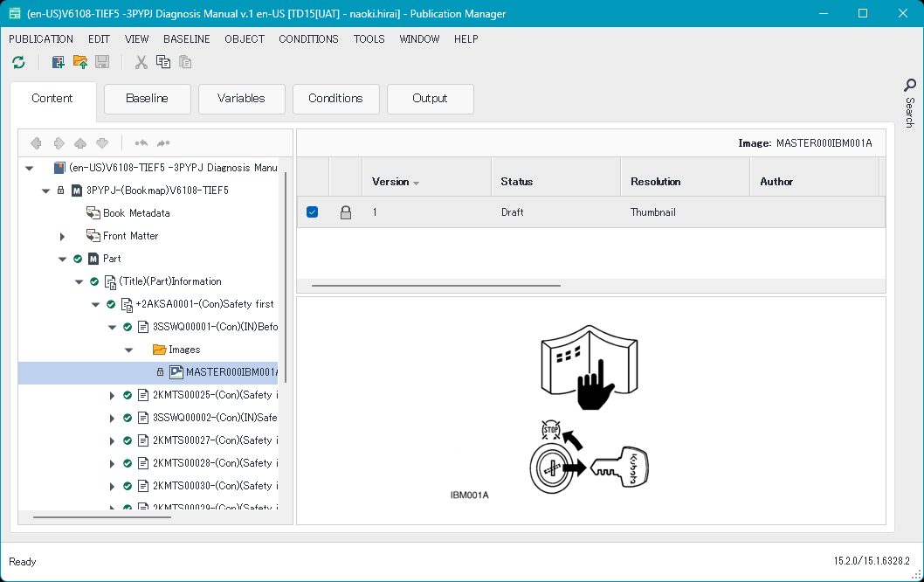Click the Refresh icon in the toolbar

tap(18, 61)
